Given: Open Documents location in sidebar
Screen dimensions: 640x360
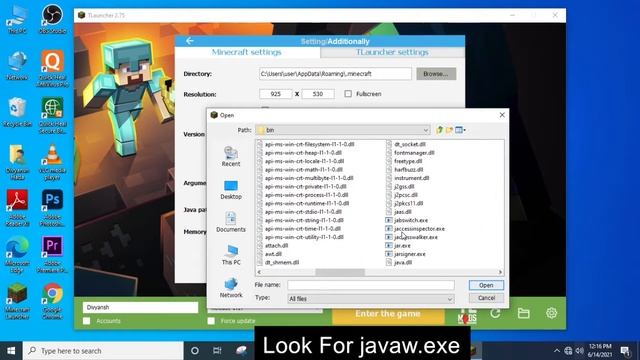Looking at the screenshot, I should [x=231, y=222].
